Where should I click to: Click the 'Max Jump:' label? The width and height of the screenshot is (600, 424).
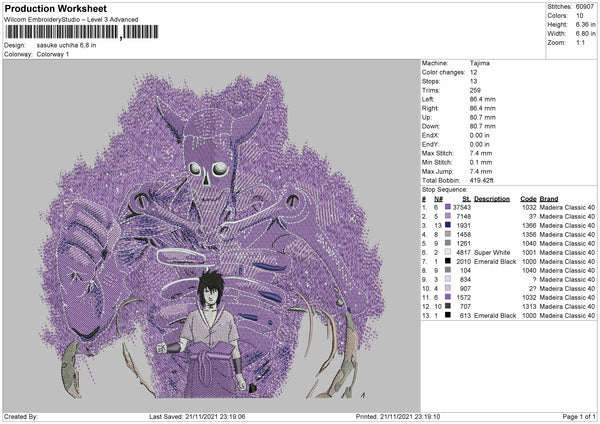[437, 171]
